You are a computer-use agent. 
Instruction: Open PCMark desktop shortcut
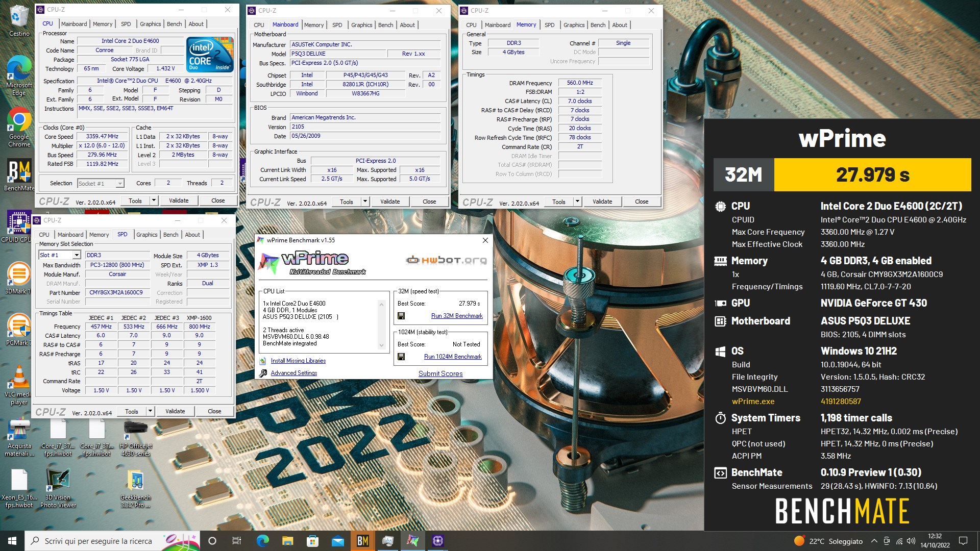coord(18,330)
